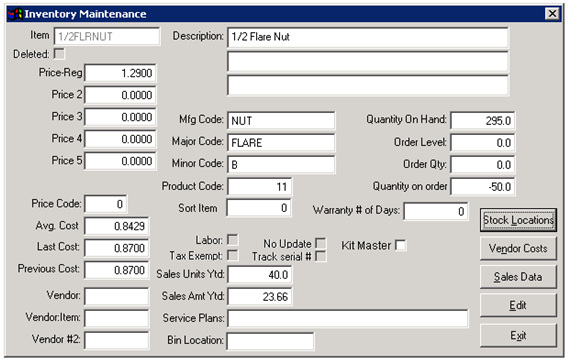Screen dimensions: 568x363
Task: Click Sales Units Ytd field 40.0
Action: [x=259, y=275]
